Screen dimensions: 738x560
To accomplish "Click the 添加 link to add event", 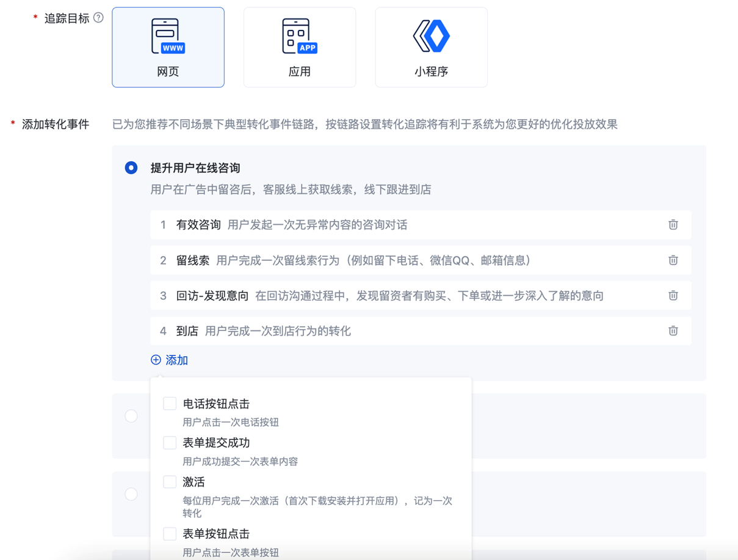I will point(169,360).
